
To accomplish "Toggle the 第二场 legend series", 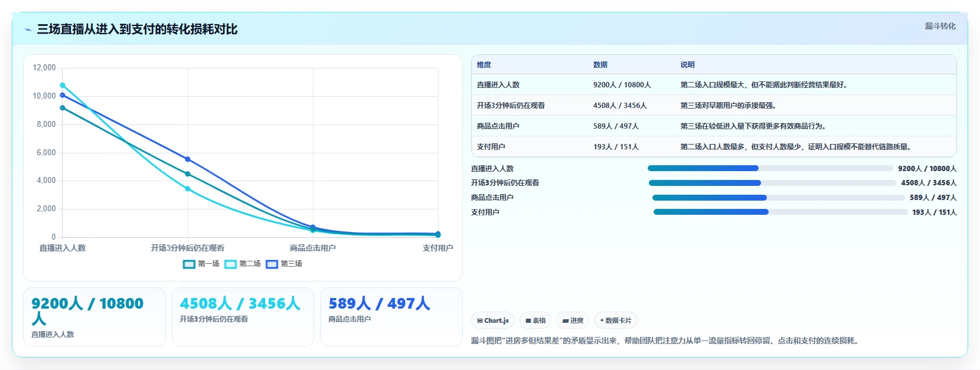I will [x=243, y=264].
